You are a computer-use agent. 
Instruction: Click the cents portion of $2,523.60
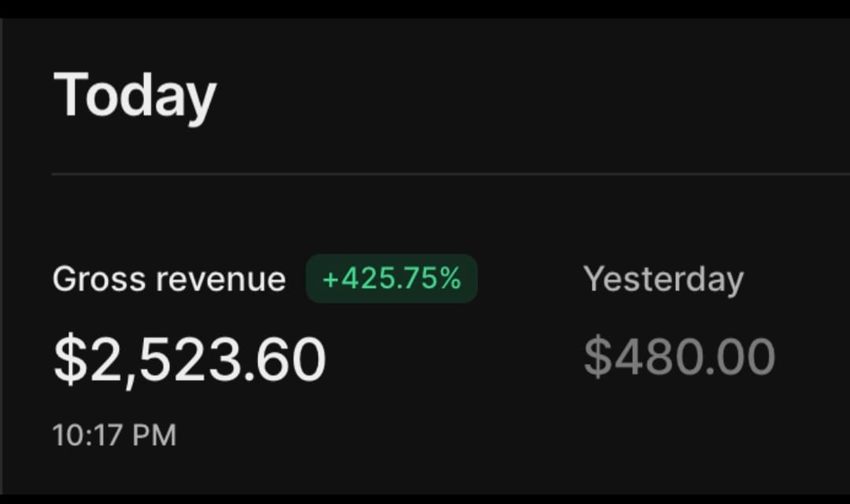point(290,359)
